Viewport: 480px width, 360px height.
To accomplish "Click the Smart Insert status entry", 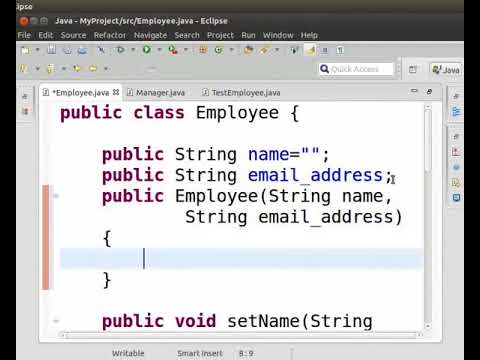I will pyautogui.click(x=200, y=353).
